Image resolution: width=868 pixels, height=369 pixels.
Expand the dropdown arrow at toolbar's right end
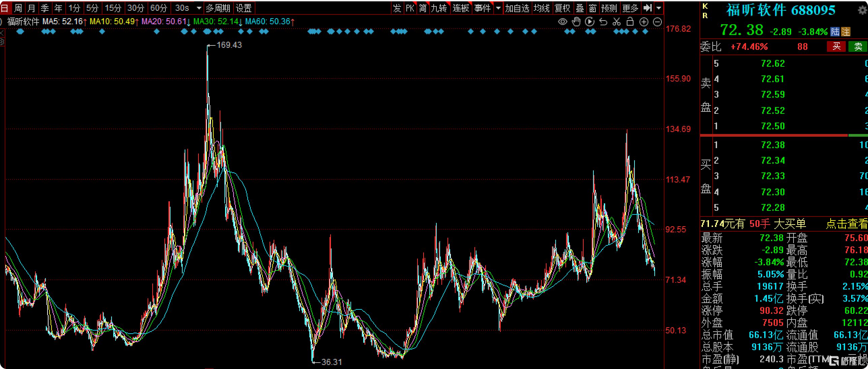[x=659, y=8]
